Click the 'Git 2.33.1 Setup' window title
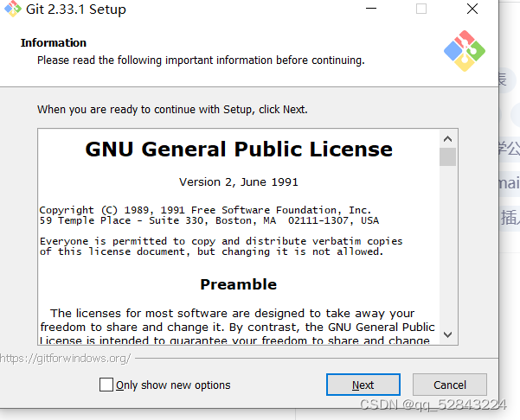 pos(76,10)
